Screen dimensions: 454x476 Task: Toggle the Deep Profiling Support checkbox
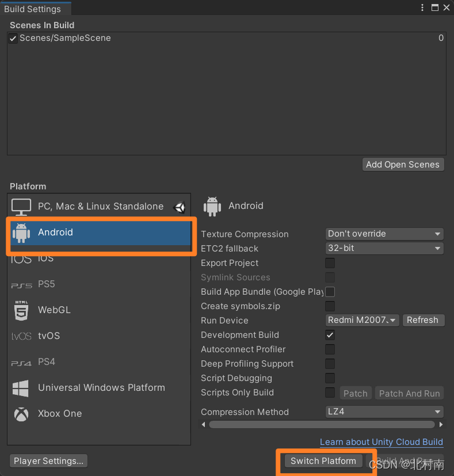(330, 364)
